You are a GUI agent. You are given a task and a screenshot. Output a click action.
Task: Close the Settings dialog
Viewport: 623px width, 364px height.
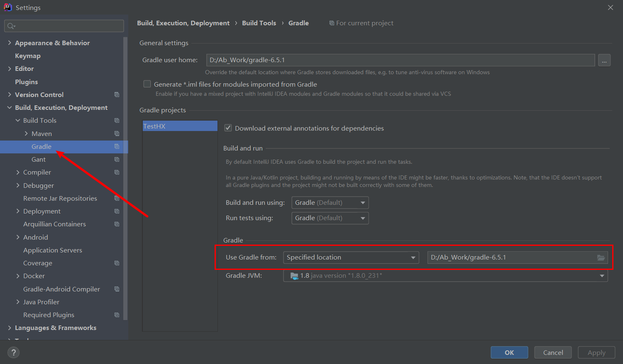610,7
